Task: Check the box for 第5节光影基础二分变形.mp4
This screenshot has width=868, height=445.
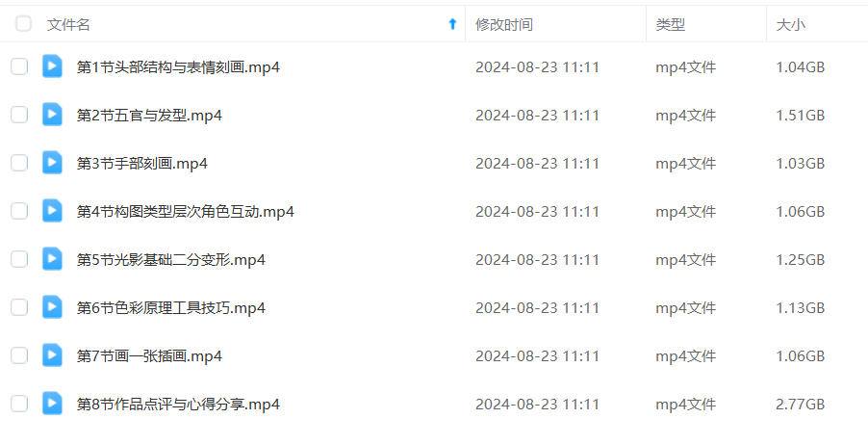Action: [x=19, y=259]
